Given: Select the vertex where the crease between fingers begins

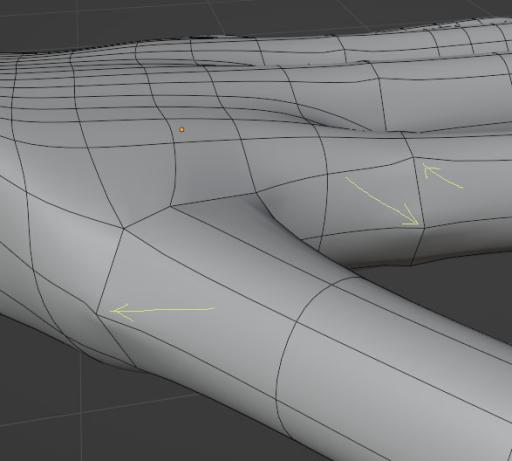Looking at the screenshot, I should (257, 193).
